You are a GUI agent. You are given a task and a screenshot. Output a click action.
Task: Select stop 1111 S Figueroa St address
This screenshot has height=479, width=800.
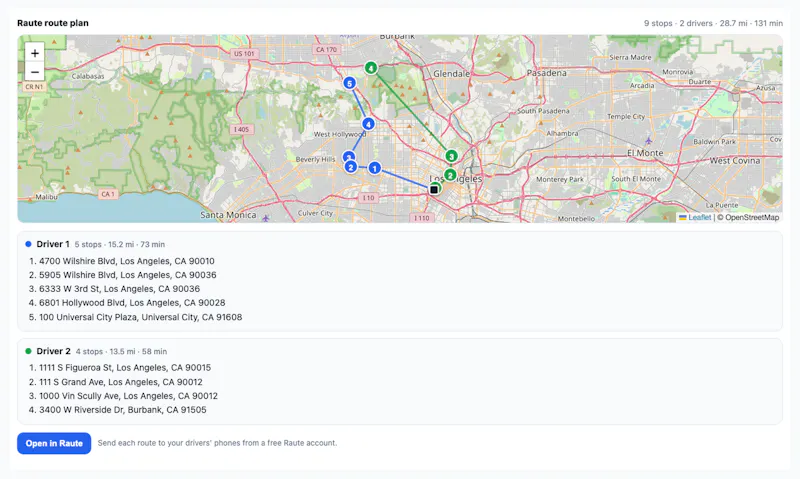pos(125,368)
